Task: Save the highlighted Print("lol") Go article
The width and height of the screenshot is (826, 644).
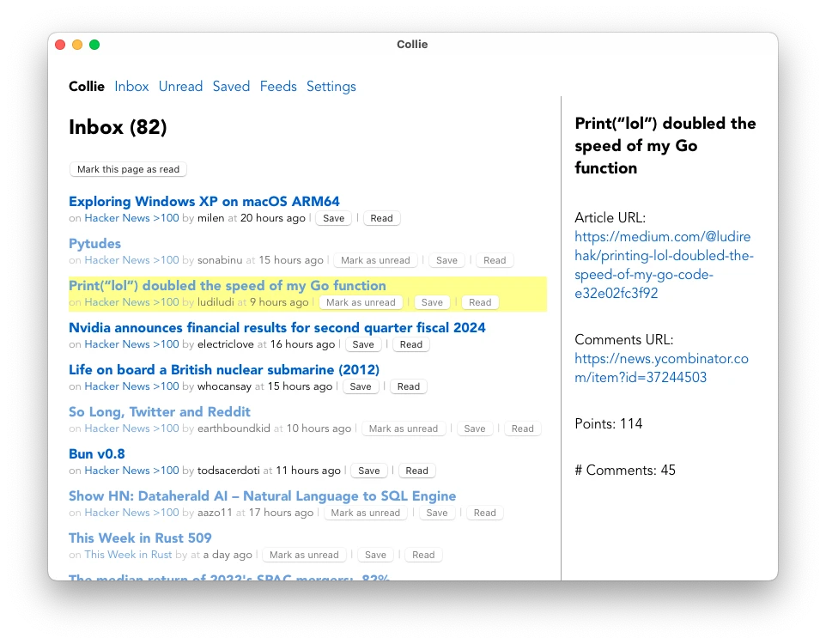Action: point(432,302)
